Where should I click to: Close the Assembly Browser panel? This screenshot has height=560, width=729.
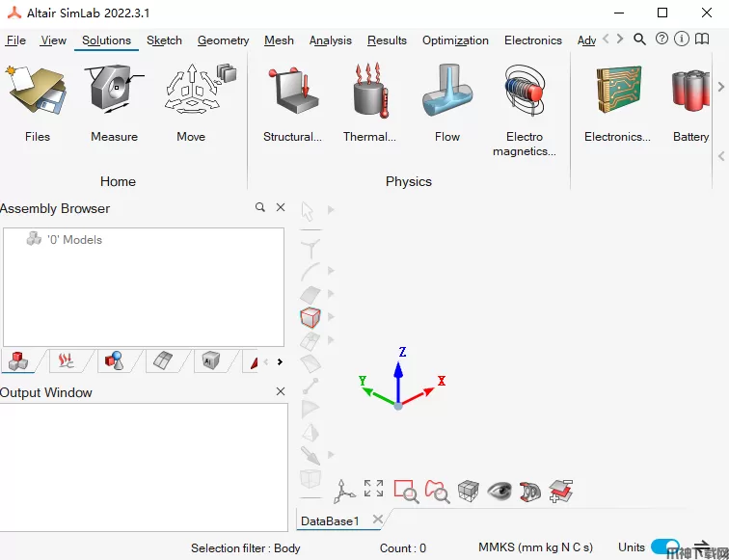pyautogui.click(x=281, y=207)
